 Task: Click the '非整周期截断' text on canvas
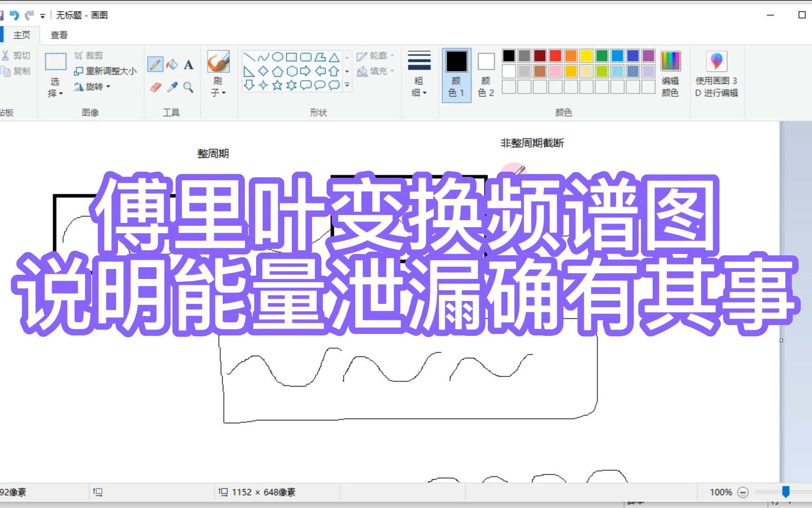(532, 143)
